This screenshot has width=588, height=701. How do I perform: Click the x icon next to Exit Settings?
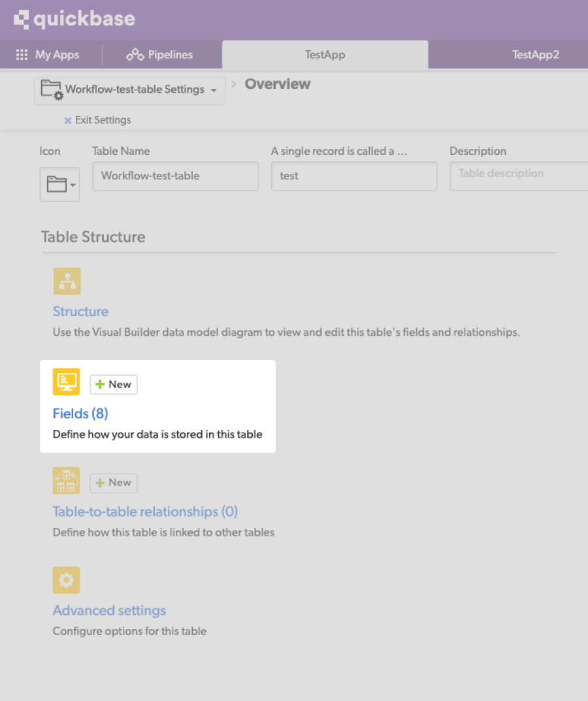[68, 120]
